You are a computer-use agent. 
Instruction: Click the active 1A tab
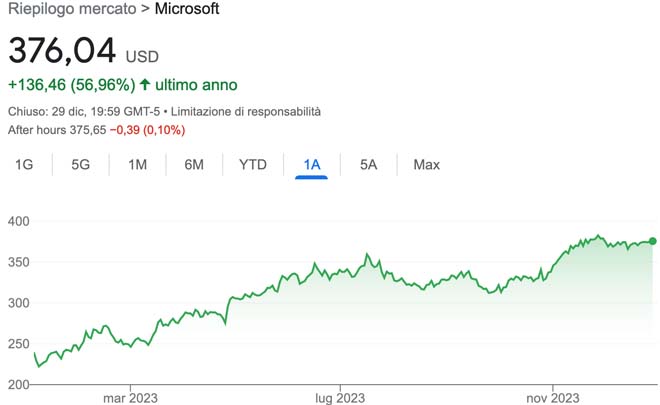(312, 164)
